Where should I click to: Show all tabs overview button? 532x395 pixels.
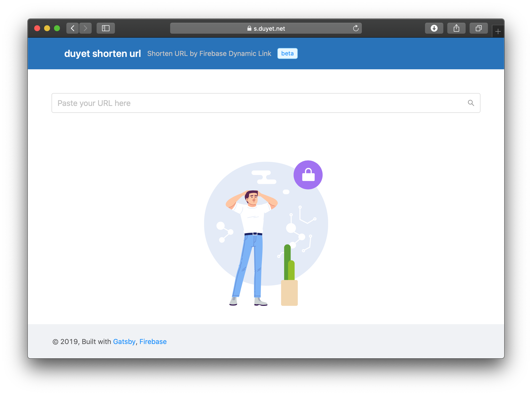[479, 28]
